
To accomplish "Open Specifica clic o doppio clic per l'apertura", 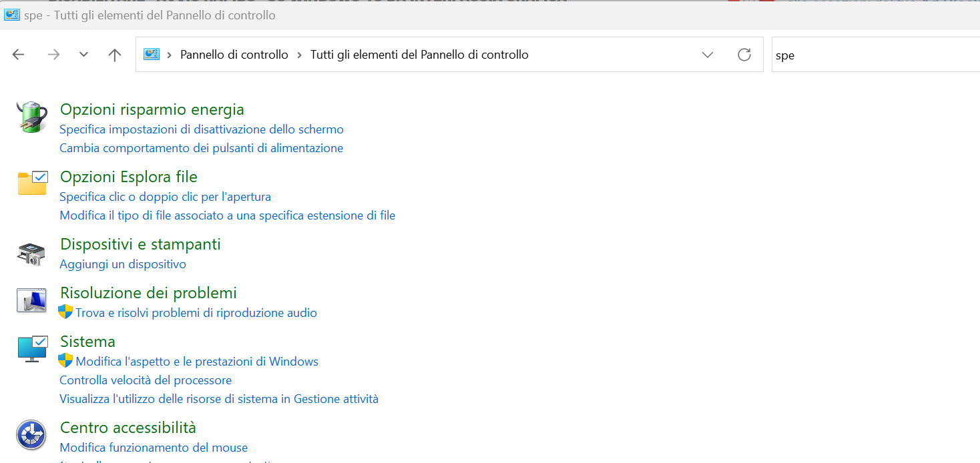I will [166, 197].
